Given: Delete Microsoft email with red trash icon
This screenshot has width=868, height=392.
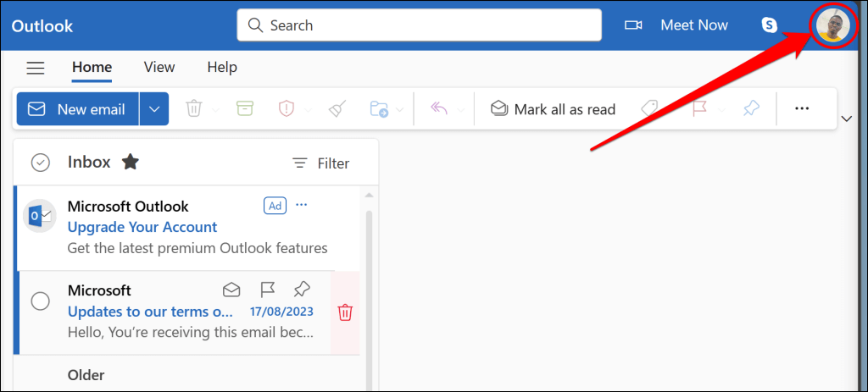Looking at the screenshot, I should point(345,312).
